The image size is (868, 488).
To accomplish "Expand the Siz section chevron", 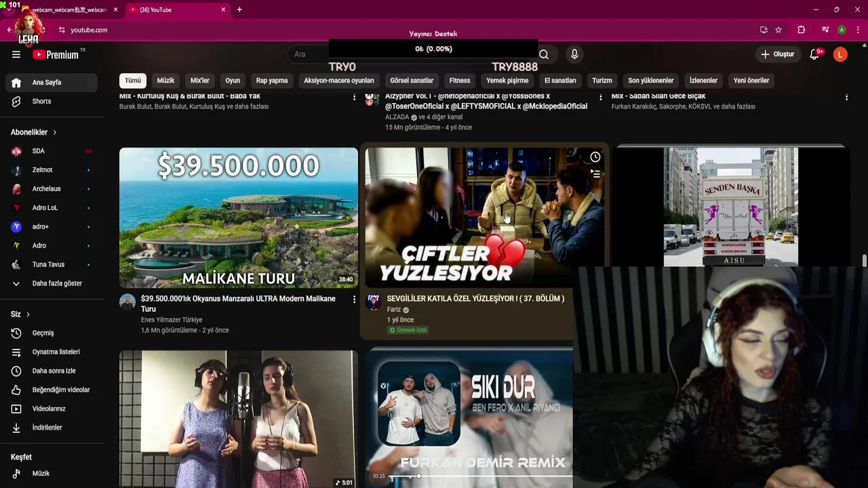I will pyautogui.click(x=28, y=314).
